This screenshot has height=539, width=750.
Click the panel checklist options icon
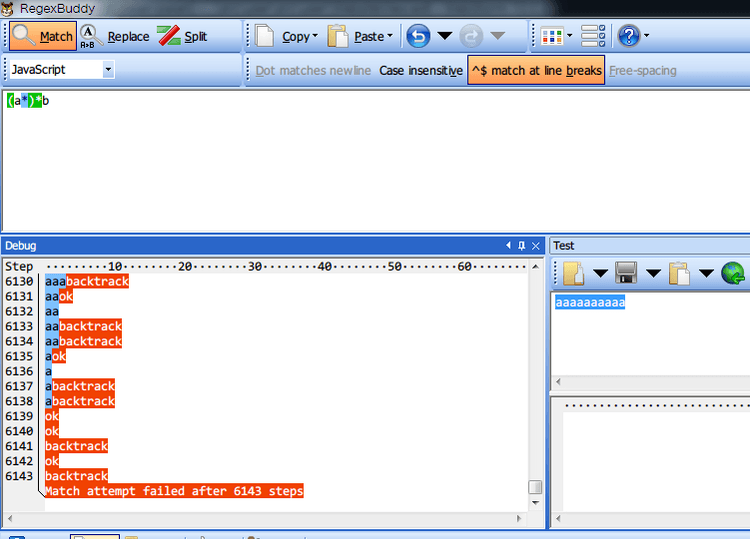(593, 36)
